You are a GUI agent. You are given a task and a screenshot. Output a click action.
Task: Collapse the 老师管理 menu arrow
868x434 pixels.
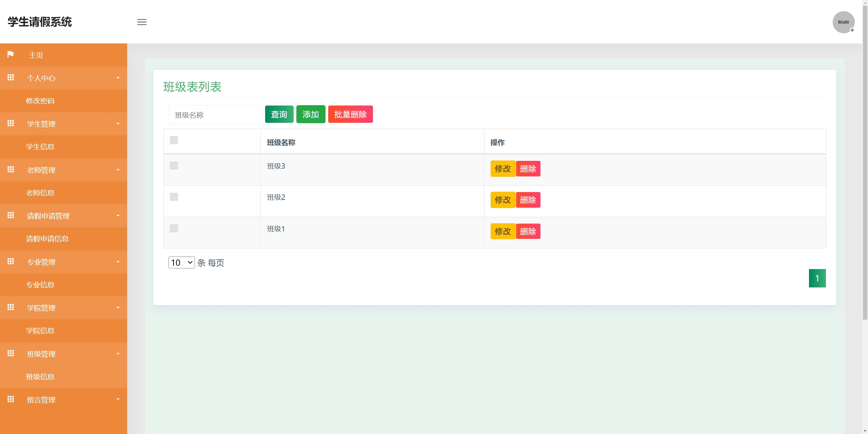(x=118, y=170)
